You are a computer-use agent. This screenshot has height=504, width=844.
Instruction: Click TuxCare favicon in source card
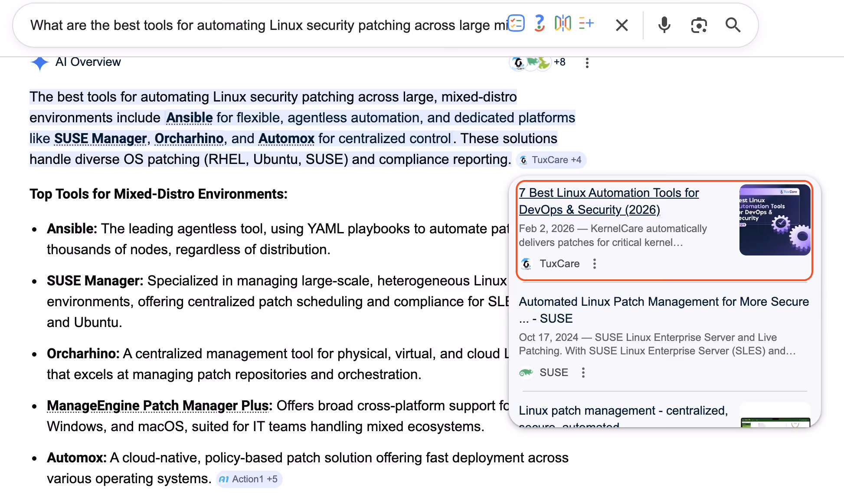click(526, 264)
